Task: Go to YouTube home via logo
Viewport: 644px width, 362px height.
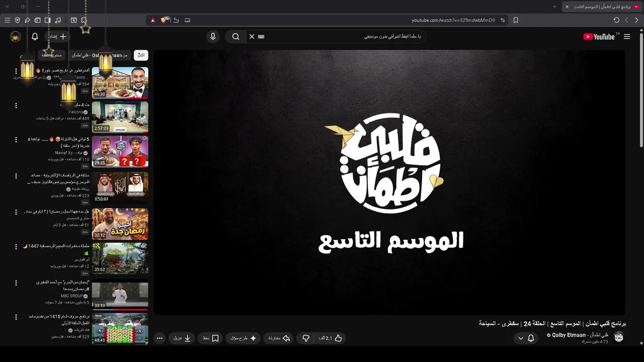Action: pos(599,37)
